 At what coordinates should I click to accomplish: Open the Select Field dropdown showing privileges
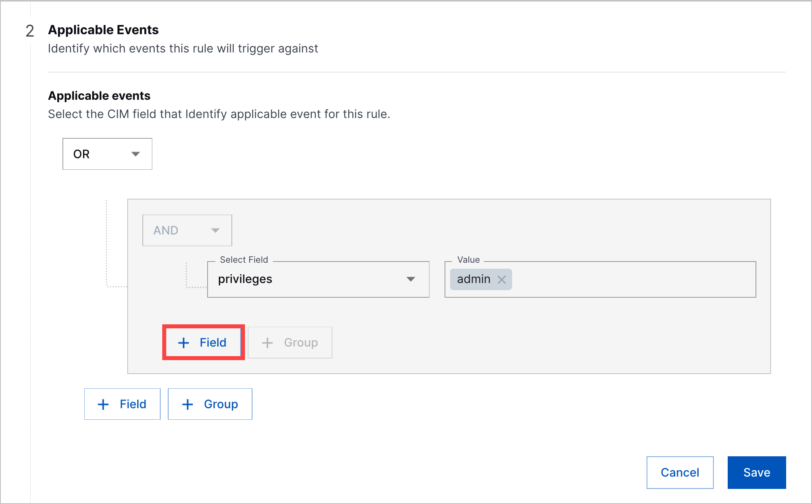(x=318, y=279)
